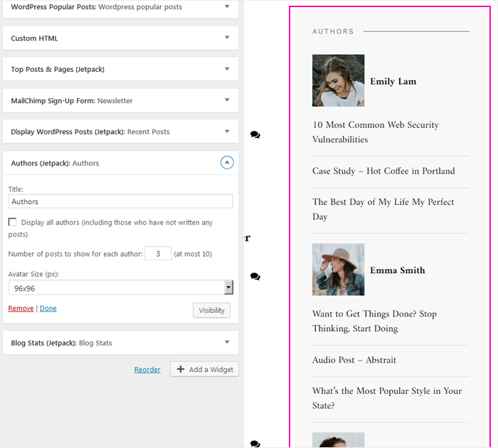Click the Top Posts & Pages (Jetpack) title

click(x=58, y=69)
